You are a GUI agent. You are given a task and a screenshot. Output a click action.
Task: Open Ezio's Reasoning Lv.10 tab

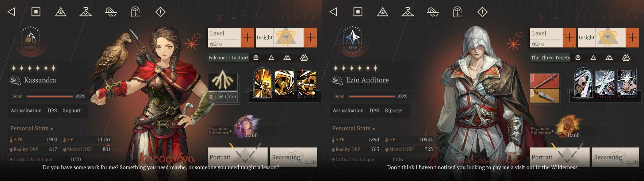click(x=615, y=157)
